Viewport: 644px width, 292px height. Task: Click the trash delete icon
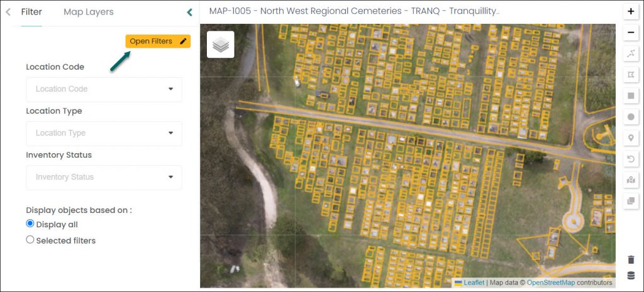[631, 260]
